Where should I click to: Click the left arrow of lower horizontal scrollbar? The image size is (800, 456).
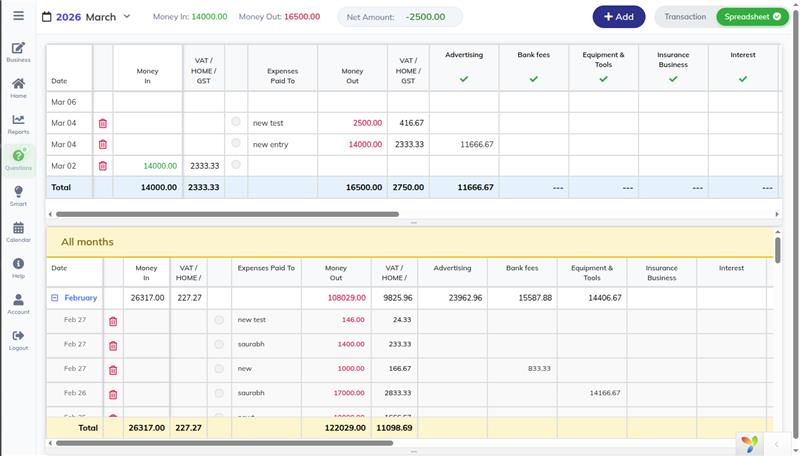pyautogui.click(x=50, y=443)
